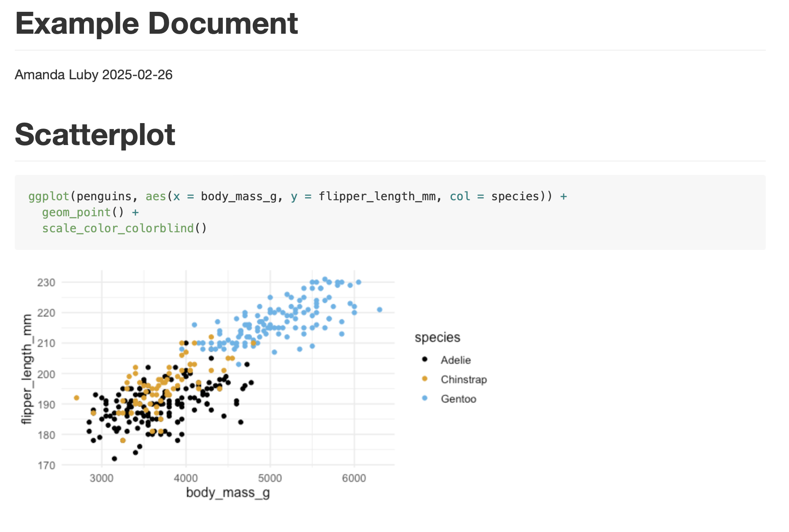Click the 230 y-axis tick label
Screen dimensions: 789x532
point(46,282)
